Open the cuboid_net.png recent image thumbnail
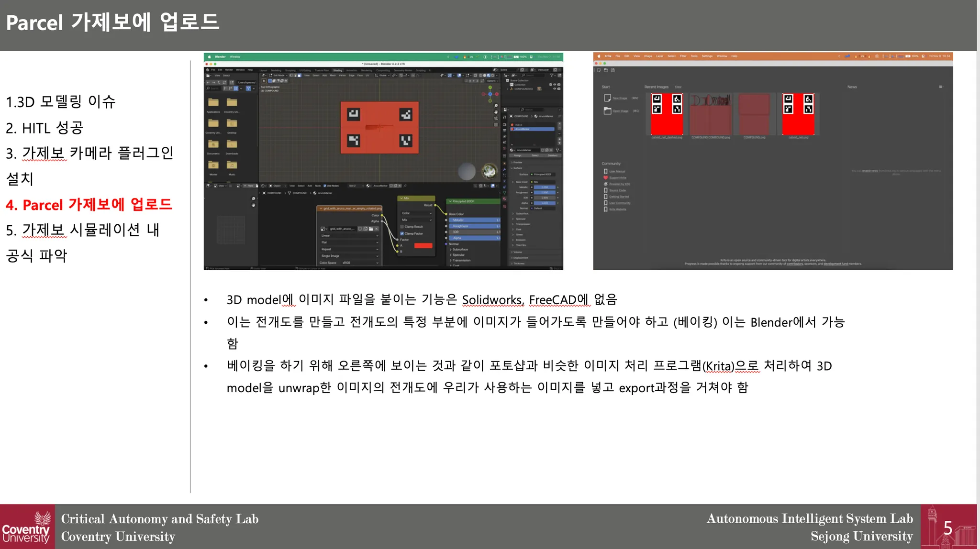This screenshot has width=980, height=549. point(798,114)
